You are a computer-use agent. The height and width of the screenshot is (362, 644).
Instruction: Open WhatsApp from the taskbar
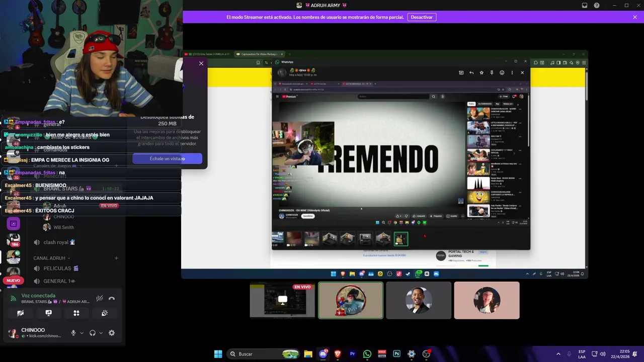coord(367,354)
